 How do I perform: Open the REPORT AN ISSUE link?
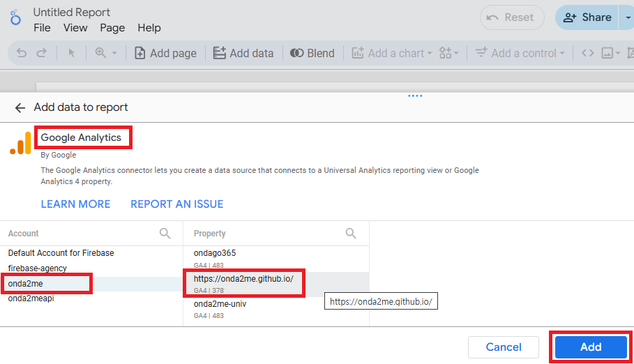click(176, 204)
